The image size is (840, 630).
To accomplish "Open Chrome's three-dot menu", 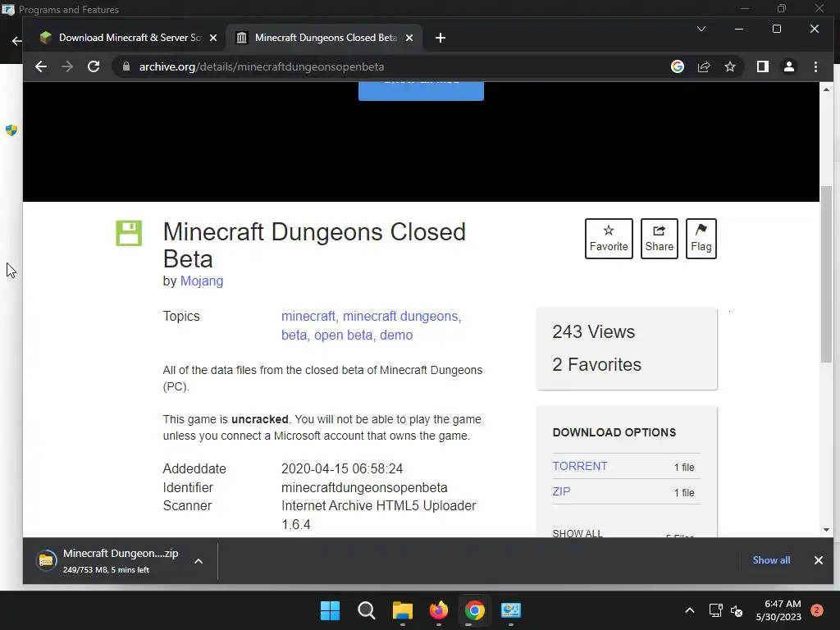I will click(x=815, y=66).
